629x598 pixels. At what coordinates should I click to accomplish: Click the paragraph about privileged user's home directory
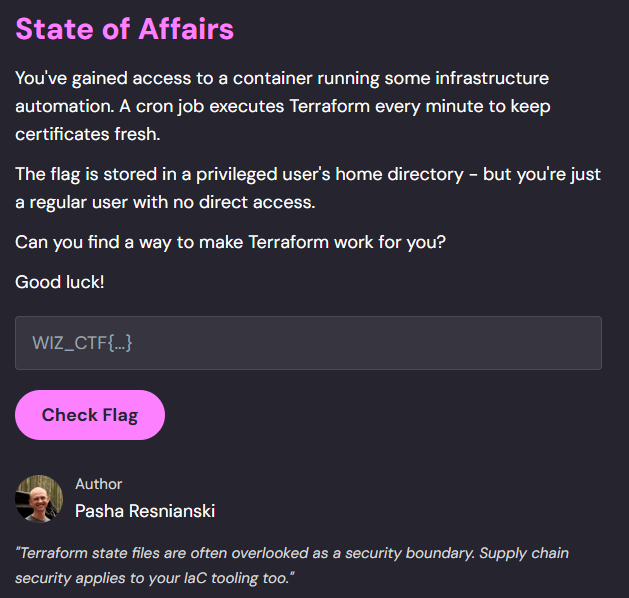[x=308, y=188]
